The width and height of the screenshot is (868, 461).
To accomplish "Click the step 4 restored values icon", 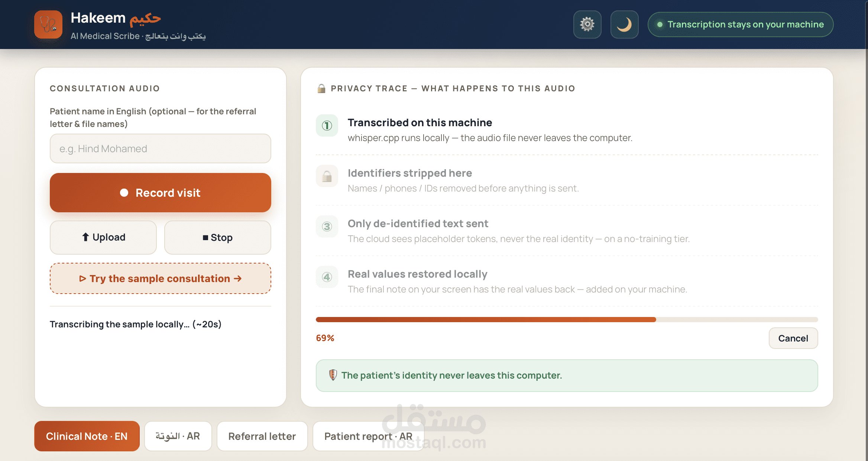I will click(327, 277).
